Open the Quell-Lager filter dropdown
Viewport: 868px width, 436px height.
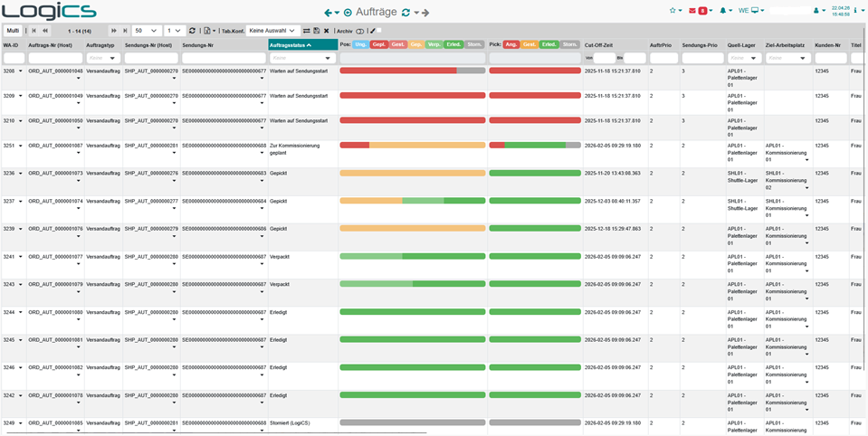tap(745, 58)
